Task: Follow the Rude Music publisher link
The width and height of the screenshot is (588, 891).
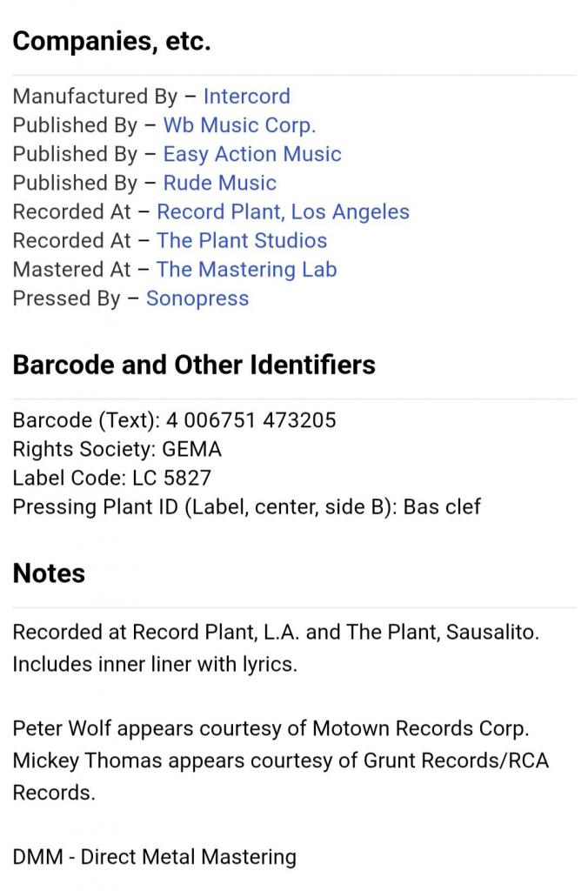Action: [219, 183]
